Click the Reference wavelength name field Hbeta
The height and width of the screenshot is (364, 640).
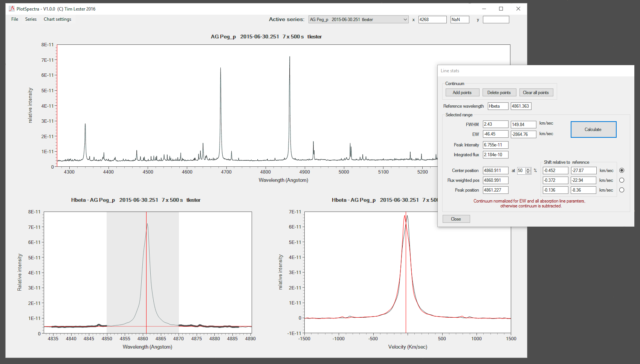498,106
